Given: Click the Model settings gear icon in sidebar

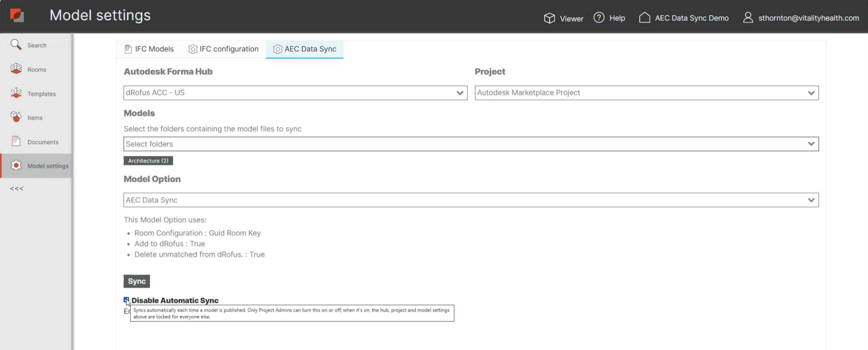Looking at the screenshot, I should (16, 166).
